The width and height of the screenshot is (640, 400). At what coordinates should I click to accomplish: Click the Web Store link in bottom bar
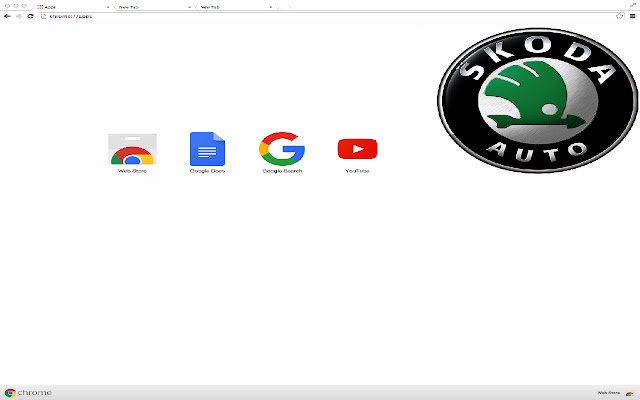[x=616, y=393]
